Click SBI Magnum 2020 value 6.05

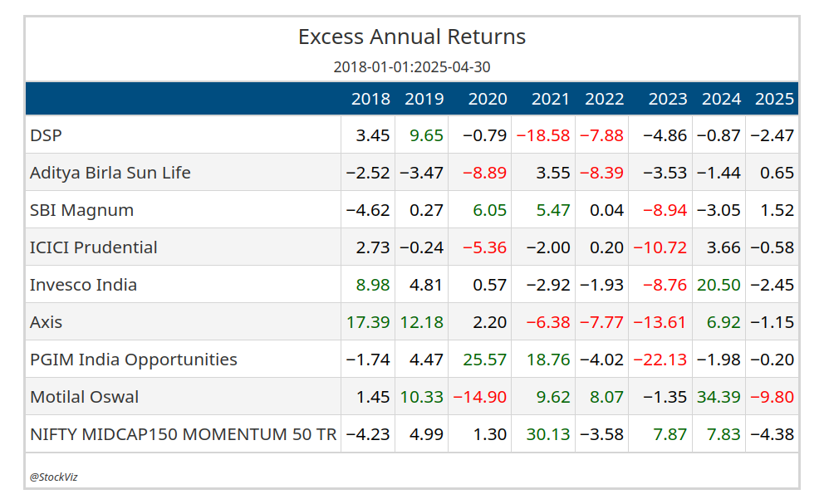pos(490,210)
